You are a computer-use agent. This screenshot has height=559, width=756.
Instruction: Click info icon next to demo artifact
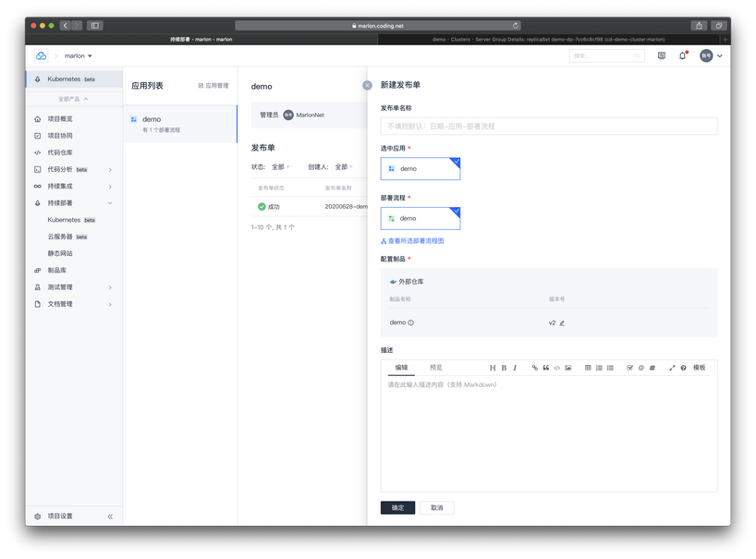click(x=410, y=322)
